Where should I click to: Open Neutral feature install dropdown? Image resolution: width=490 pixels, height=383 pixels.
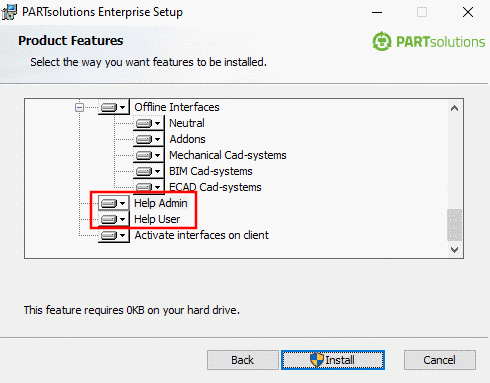coord(148,123)
